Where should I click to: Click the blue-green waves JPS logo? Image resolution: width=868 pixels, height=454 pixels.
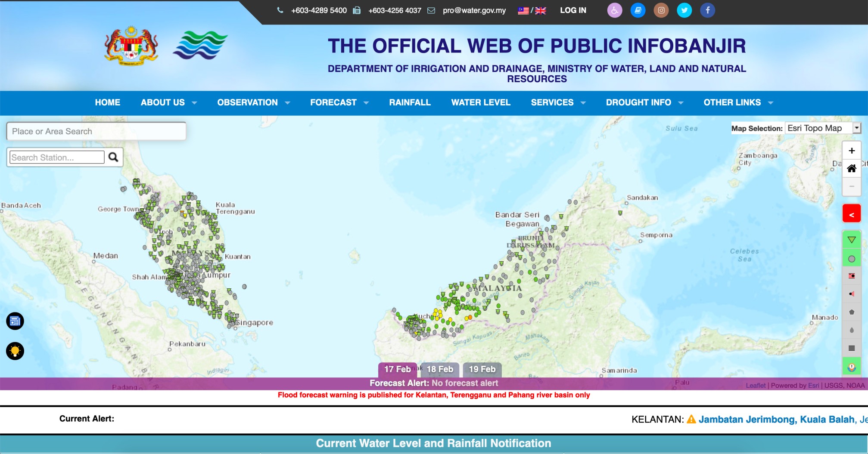pyautogui.click(x=200, y=45)
